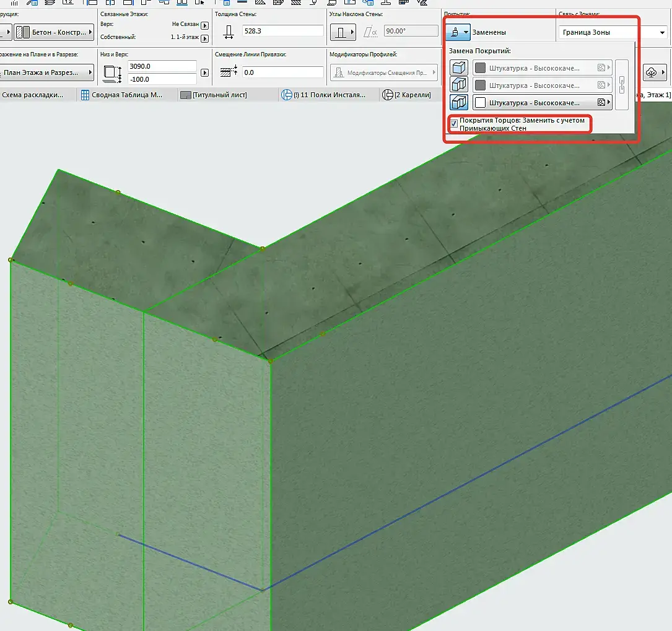Open the wall slant geometry dropdown button

click(x=343, y=32)
